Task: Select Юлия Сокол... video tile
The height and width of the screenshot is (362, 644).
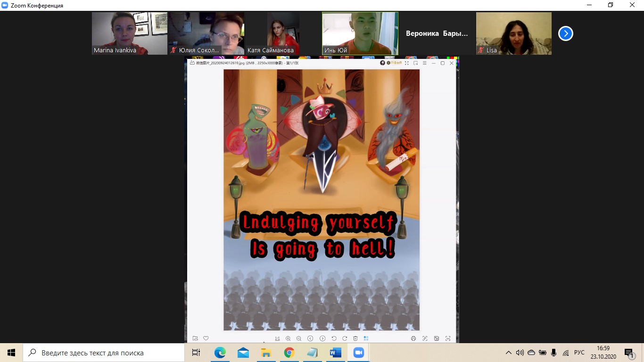Action: tap(206, 33)
